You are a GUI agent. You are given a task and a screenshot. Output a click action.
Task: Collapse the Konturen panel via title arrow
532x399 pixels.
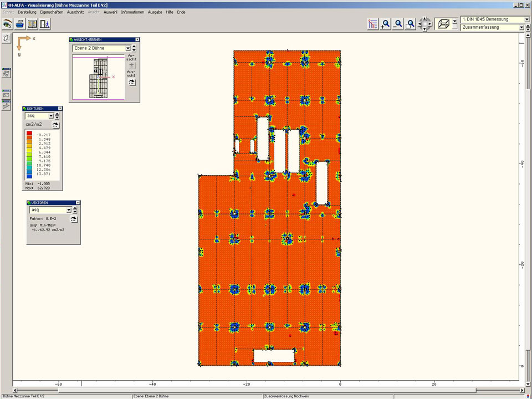(x=59, y=109)
